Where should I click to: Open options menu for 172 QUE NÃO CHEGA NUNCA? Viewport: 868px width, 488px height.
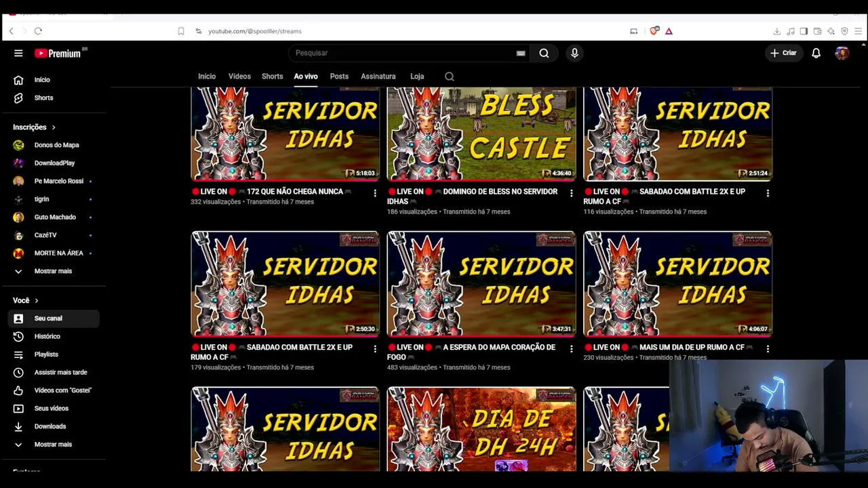[x=375, y=193]
